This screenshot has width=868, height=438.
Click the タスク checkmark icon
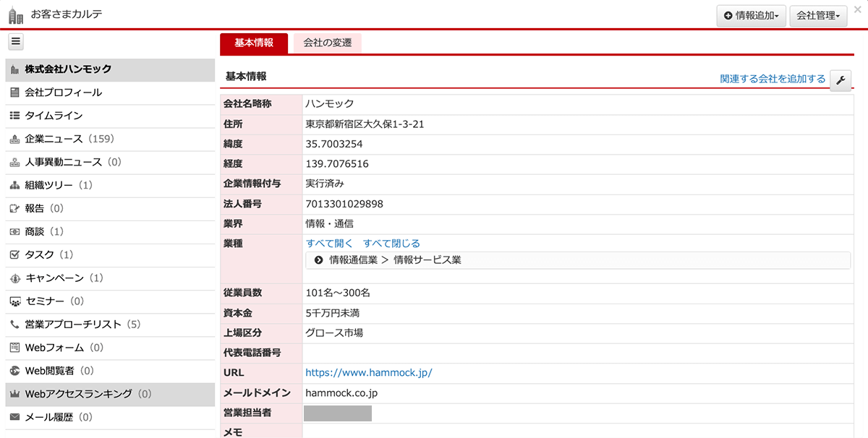click(14, 255)
